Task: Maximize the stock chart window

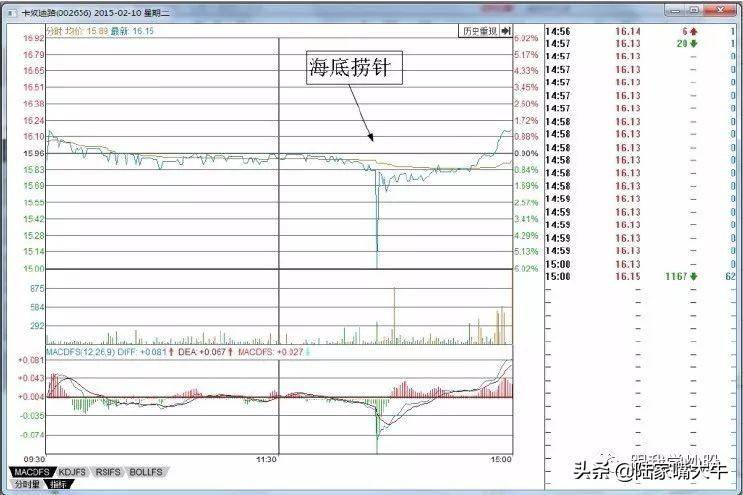Action: click(x=695, y=10)
